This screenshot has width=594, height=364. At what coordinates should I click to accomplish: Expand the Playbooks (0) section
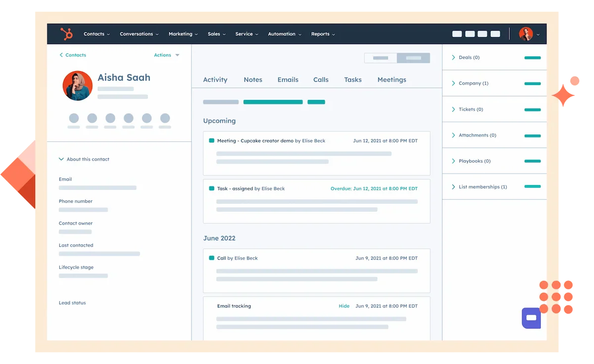471,161
